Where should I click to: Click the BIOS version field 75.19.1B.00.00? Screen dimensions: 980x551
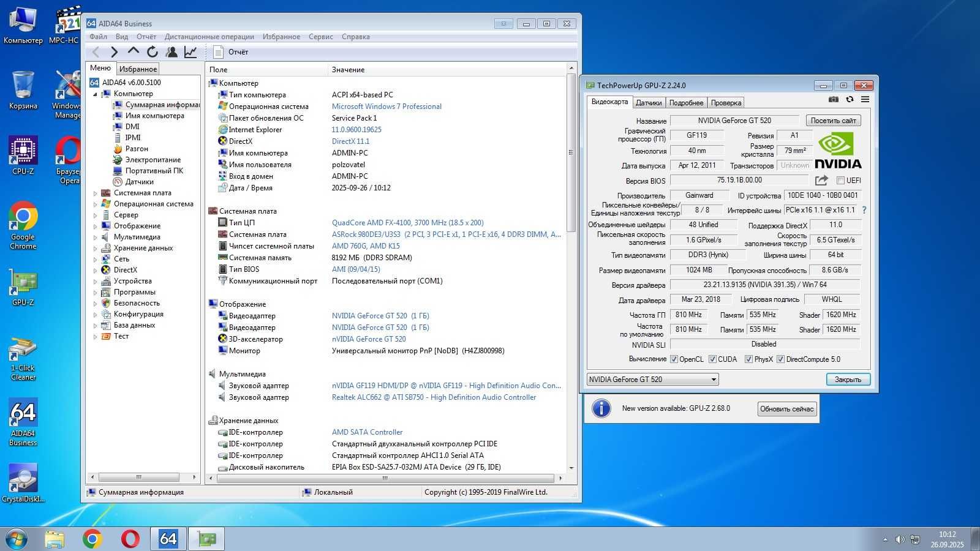(739, 180)
